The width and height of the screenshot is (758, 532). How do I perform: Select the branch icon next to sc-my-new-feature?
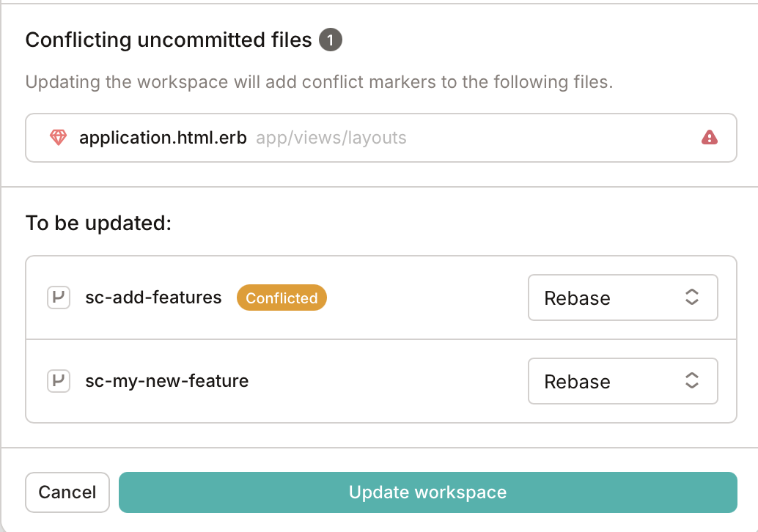click(x=58, y=381)
